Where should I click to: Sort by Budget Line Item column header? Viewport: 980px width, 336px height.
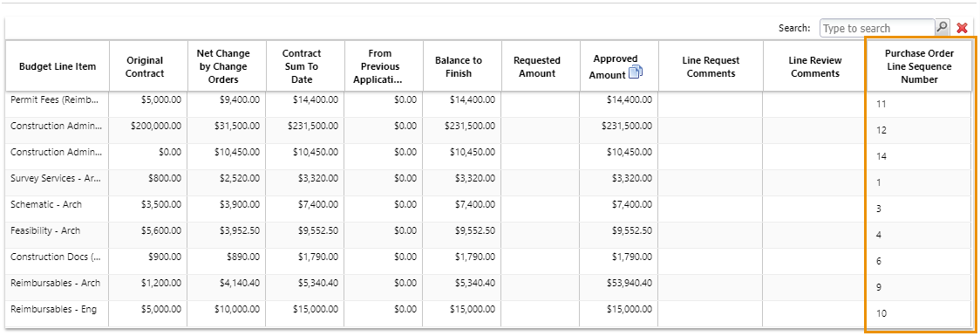click(58, 66)
